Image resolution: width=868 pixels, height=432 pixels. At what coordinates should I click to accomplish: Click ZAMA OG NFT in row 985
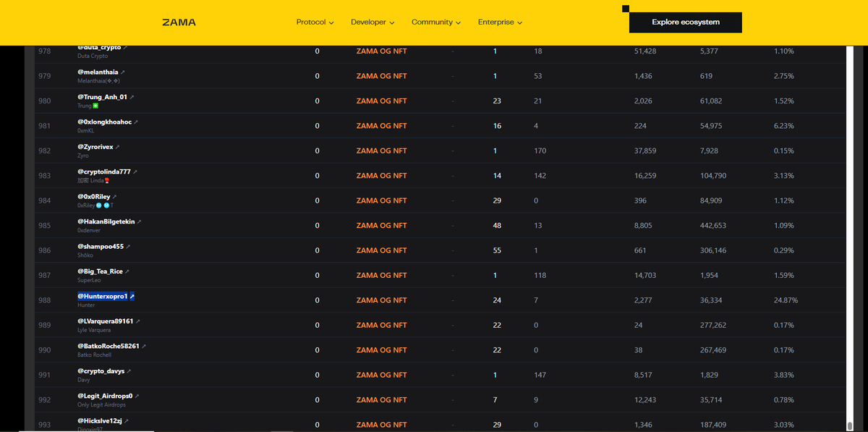coord(381,226)
